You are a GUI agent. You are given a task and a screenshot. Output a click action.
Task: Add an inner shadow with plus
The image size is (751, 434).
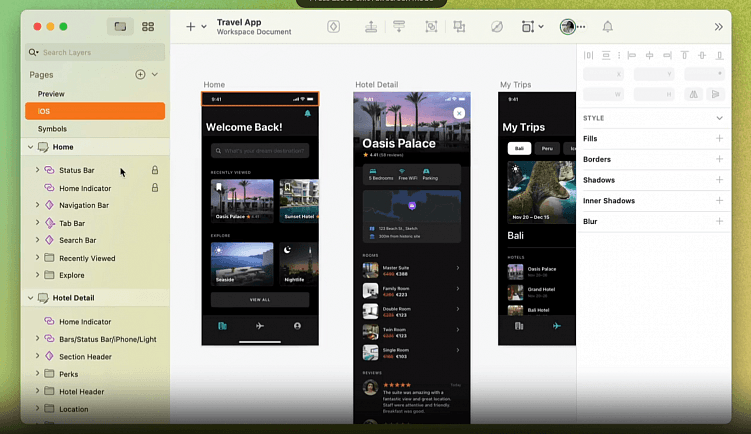[x=719, y=201]
